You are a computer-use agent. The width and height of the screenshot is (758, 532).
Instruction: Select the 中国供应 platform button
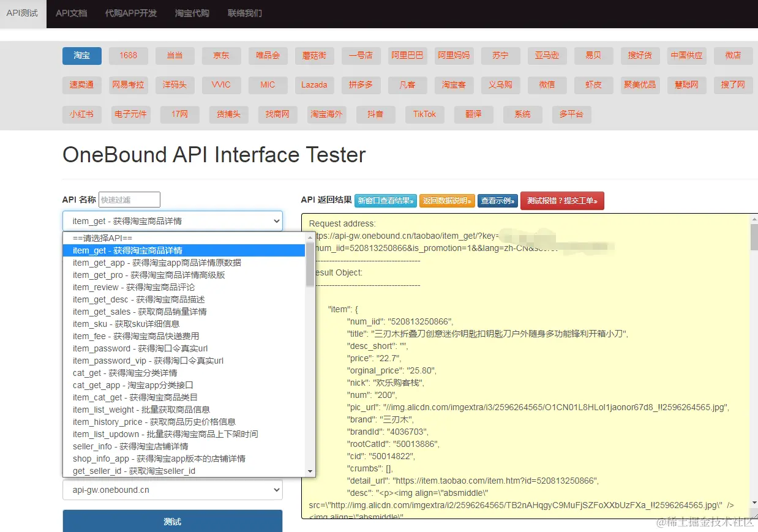click(x=687, y=55)
